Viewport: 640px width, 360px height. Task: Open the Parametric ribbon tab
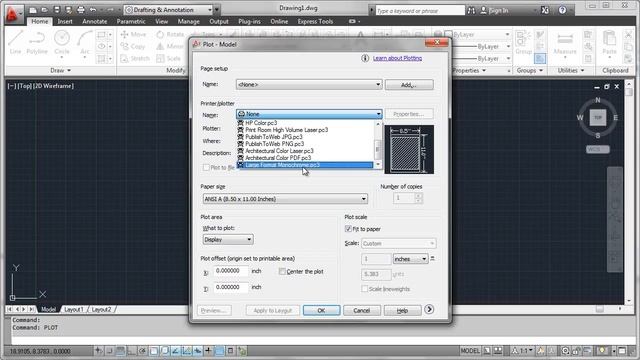131,21
